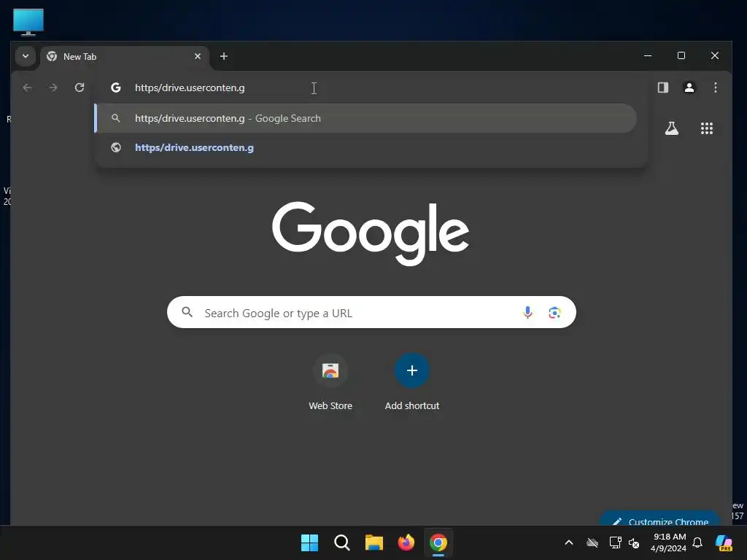Image resolution: width=747 pixels, height=560 pixels.
Task: Search by image with Google Lens icon
Action: [554, 312]
